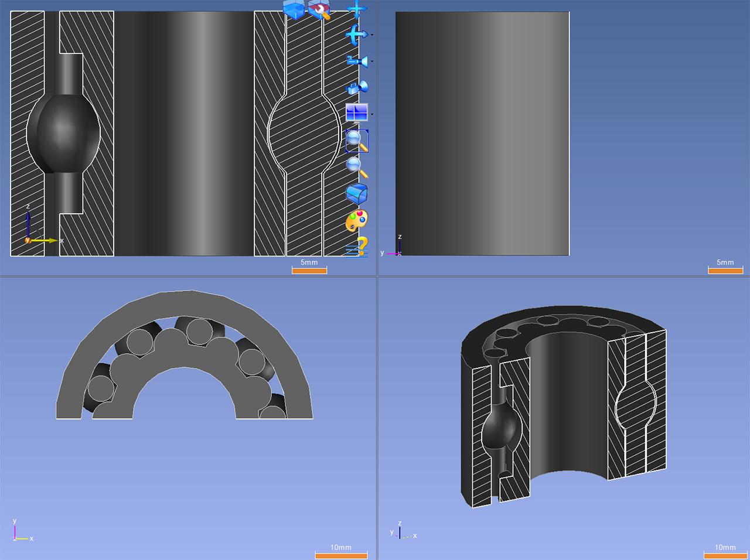
Task: Expand the camera tool dropdown arrow
Action: click(372, 62)
